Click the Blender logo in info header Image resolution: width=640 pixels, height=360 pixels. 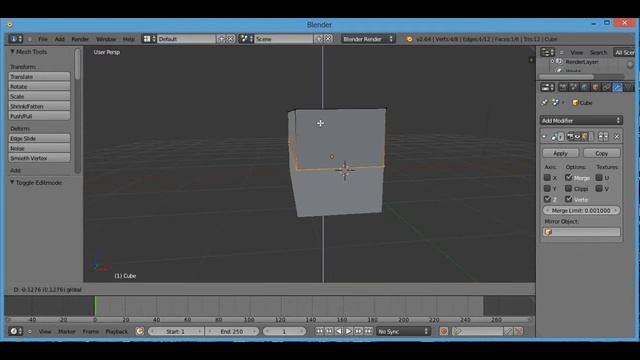[x=409, y=39]
